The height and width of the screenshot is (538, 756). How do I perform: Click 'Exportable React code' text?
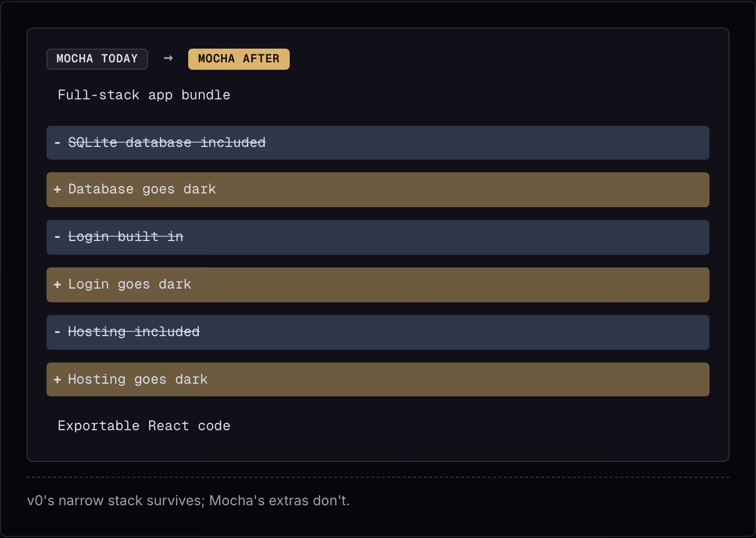pos(144,426)
